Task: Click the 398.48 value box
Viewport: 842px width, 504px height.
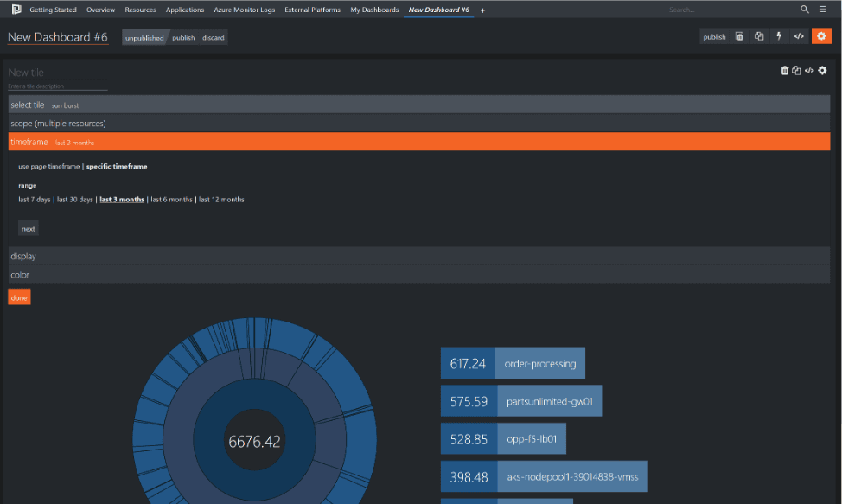Action: point(469,476)
